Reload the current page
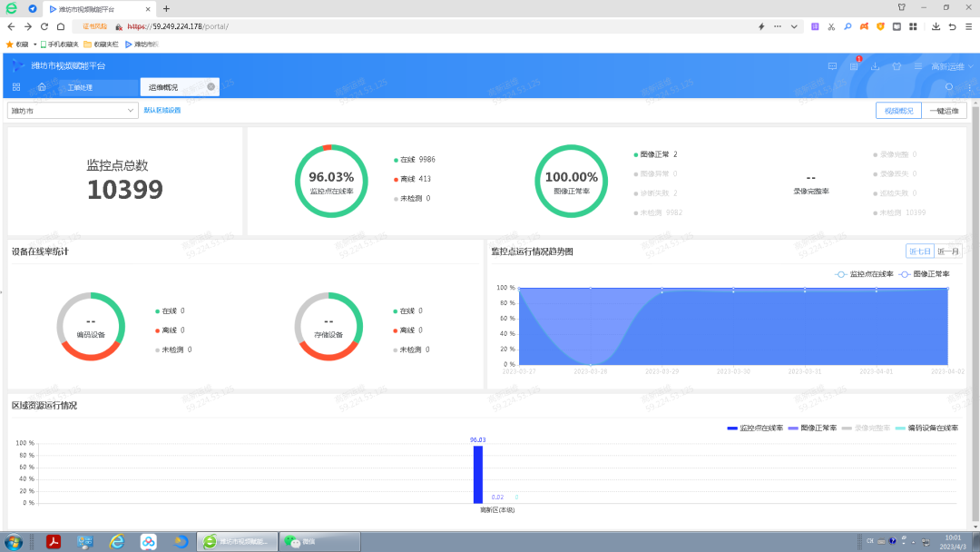Image resolution: width=980 pixels, height=552 pixels. [x=44, y=27]
